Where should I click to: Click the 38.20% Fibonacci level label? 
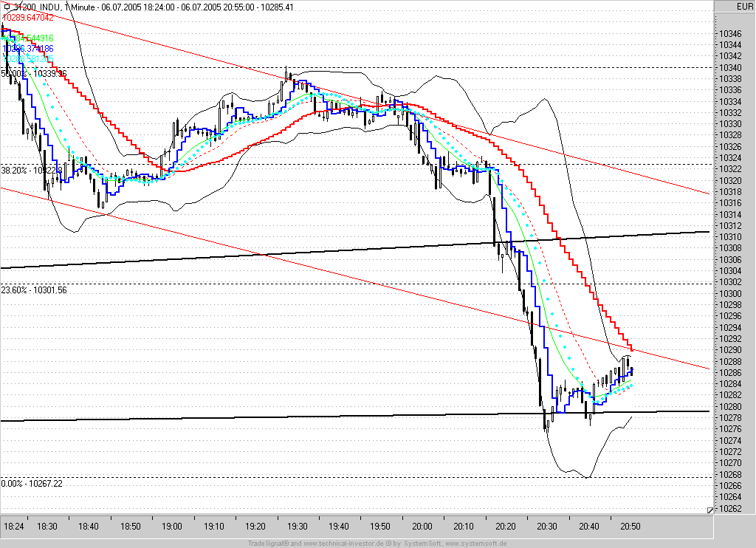click(32, 171)
